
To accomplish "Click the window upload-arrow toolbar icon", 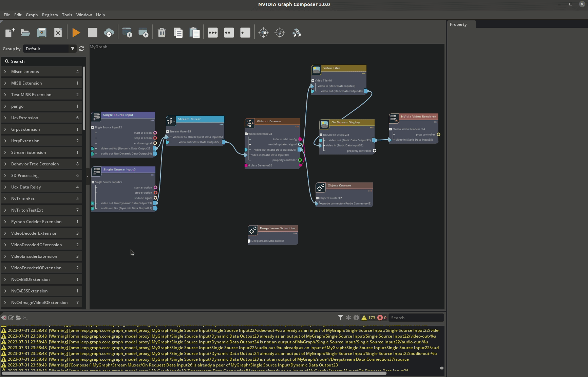I will 143,33.
